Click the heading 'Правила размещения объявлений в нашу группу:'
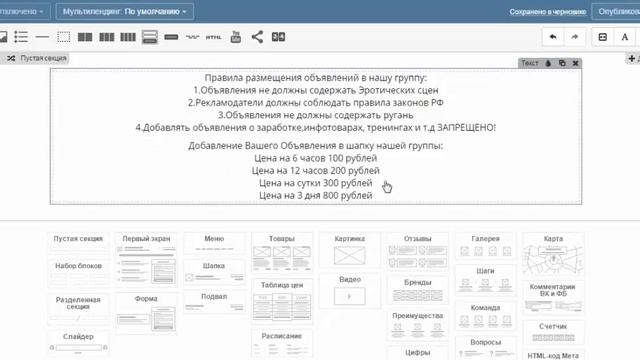Image resolution: width=640 pixels, height=360 pixels. pyautogui.click(x=316, y=78)
